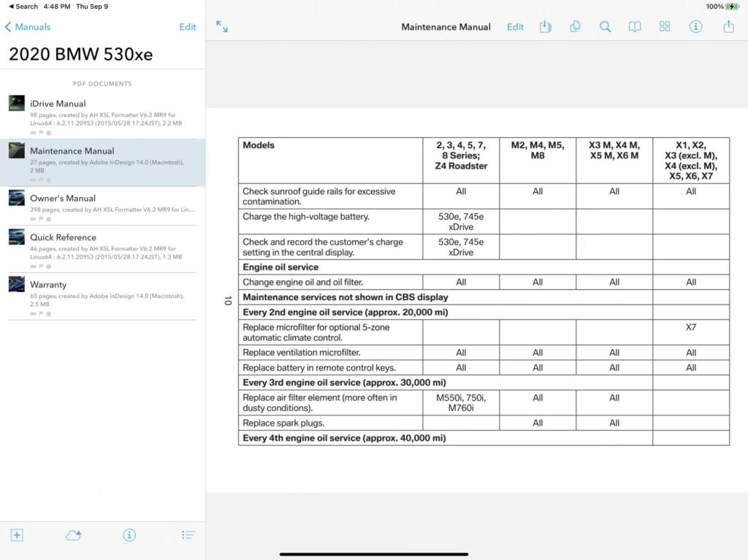748x560 pixels.
Task: Open the bookmarks book icon
Action: pyautogui.click(x=635, y=27)
